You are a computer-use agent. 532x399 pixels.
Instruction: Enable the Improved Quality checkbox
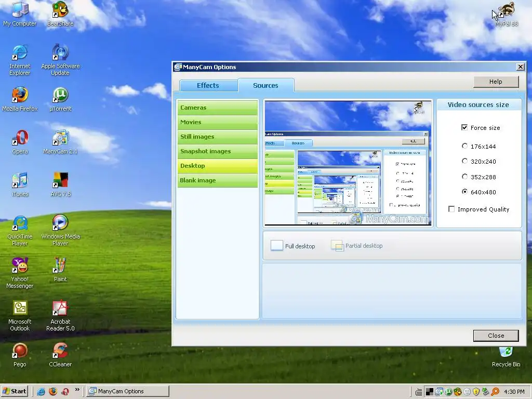click(451, 209)
